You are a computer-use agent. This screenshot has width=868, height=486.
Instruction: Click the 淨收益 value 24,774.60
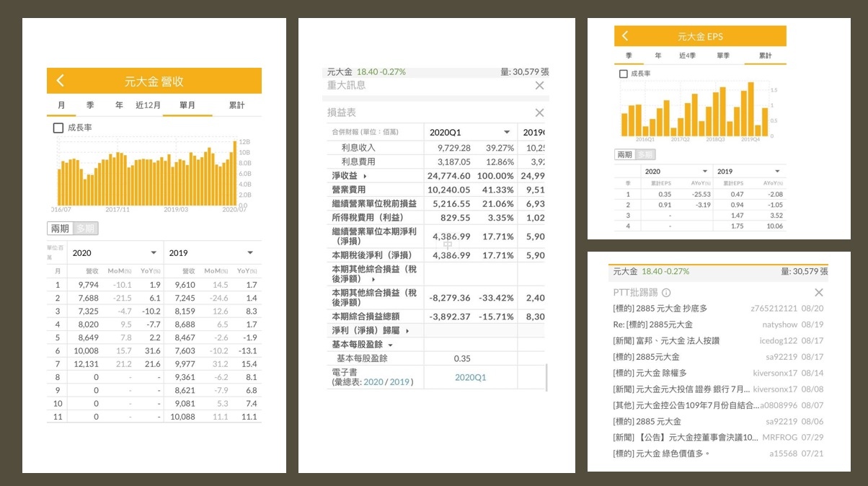(449, 176)
